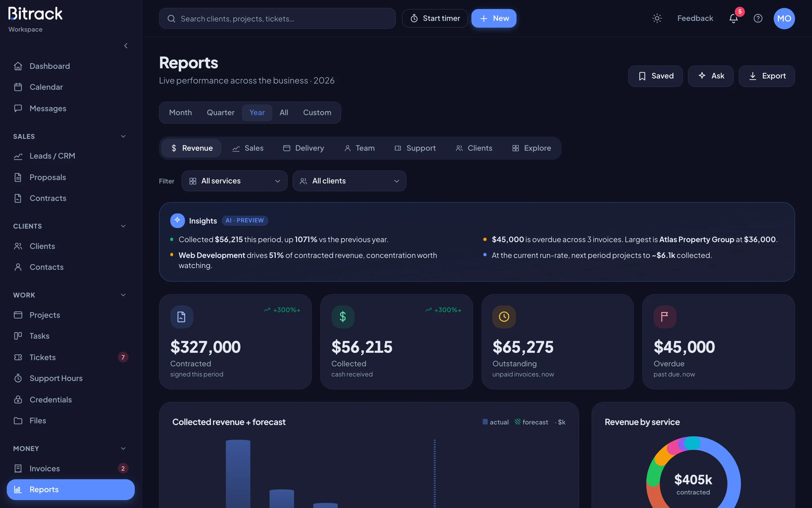Open MO user avatar menu
Image resolution: width=812 pixels, height=508 pixels.
[x=784, y=18]
